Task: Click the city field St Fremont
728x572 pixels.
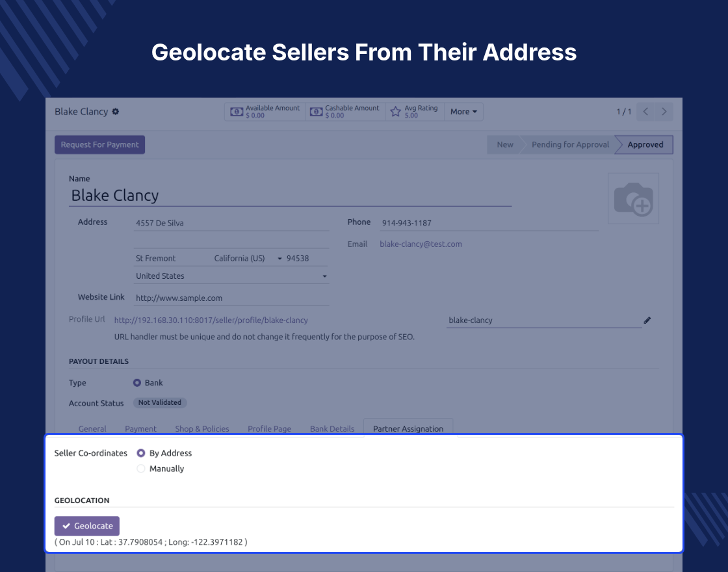Action: coord(172,258)
